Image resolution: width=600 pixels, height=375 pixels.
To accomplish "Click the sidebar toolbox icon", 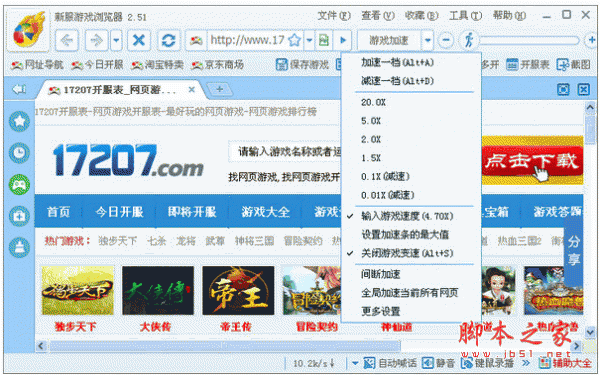I will pyautogui.click(x=20, y=216).
